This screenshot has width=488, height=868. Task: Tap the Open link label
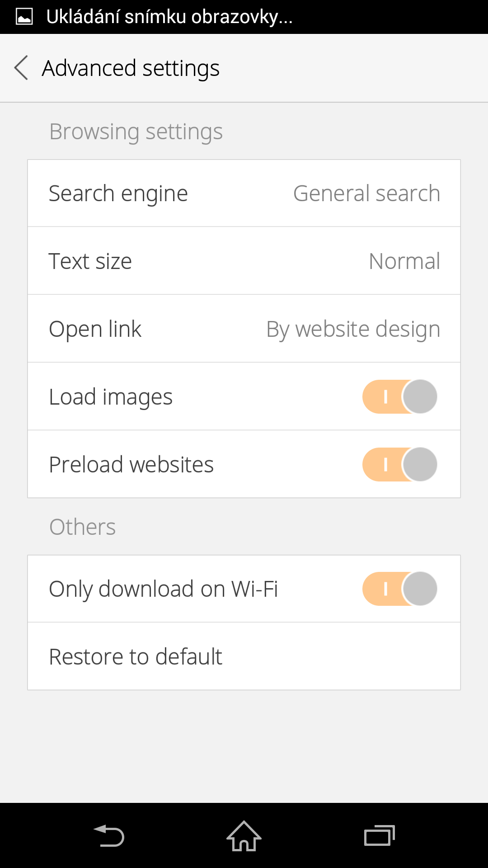click(95, 329)
